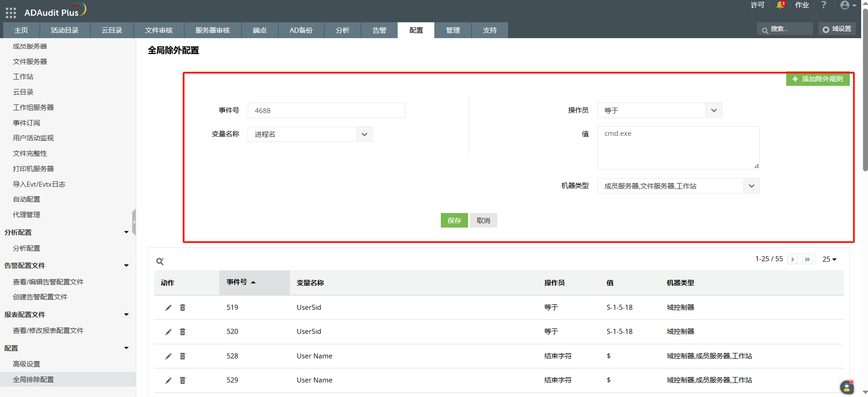
Task: Collapse the 配置 sidebar section
Action: pyautogui.click(x=126, y=348)
